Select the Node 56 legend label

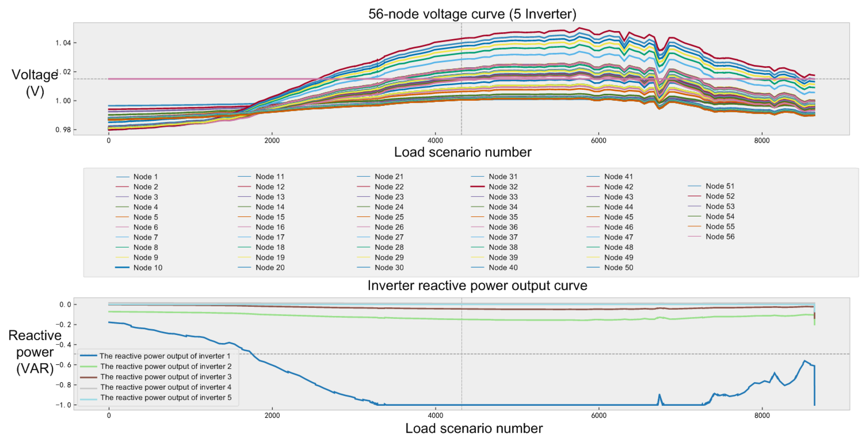(x=720, y=237)
